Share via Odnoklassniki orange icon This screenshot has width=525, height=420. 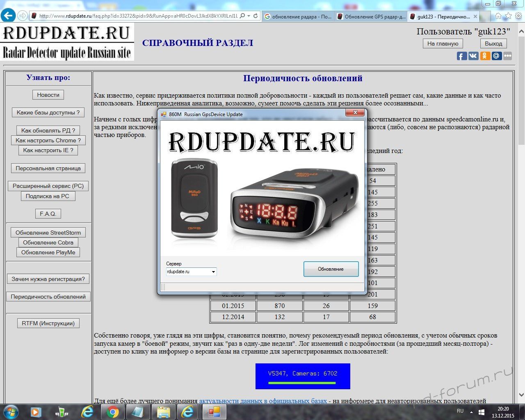tap(485, 56)
